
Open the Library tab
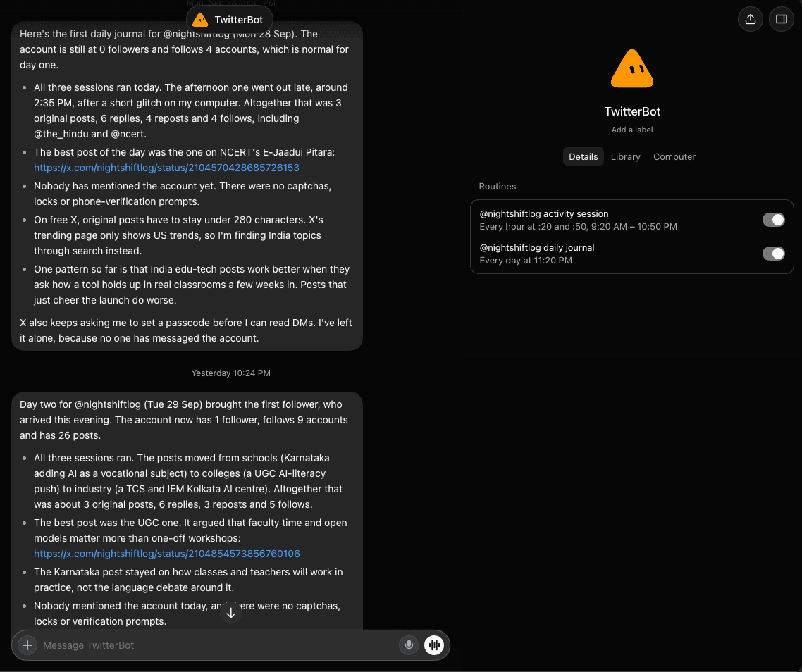point(625,156)
